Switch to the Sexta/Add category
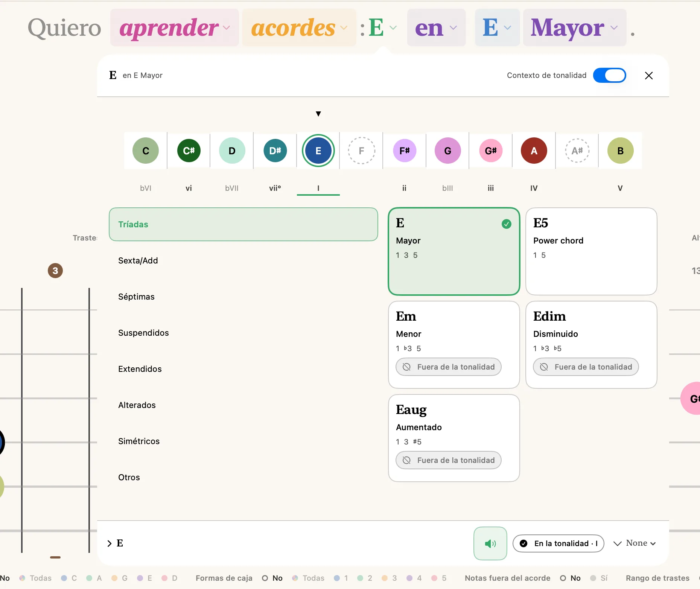Viewport: 700px width, 589px height. (x=243, y=260)
